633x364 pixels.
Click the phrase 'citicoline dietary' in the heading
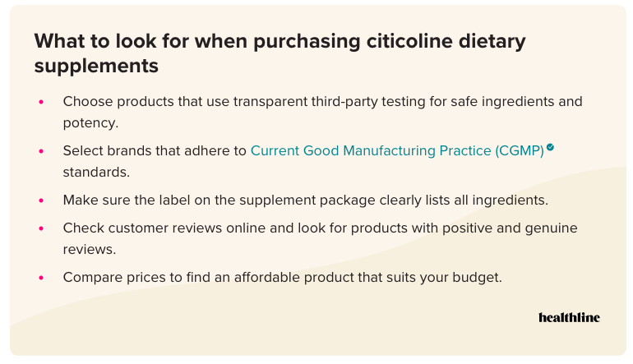click(x=446, y=42)
